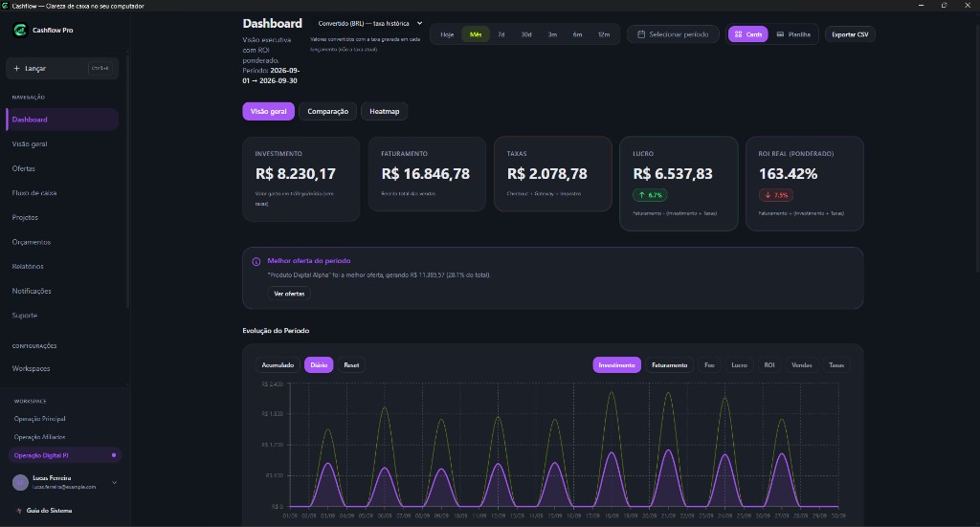Select the 3m period filter
The width and height of the screenshot is (980, 527).
tap(552, 34)
